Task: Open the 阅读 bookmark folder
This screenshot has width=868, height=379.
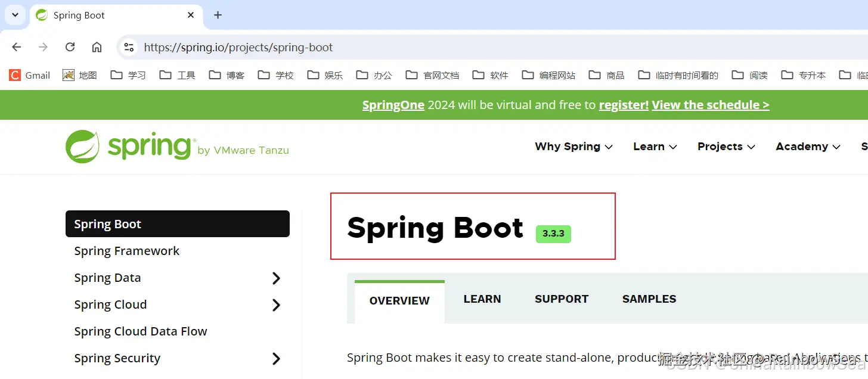Action: (x=750, y=75)
